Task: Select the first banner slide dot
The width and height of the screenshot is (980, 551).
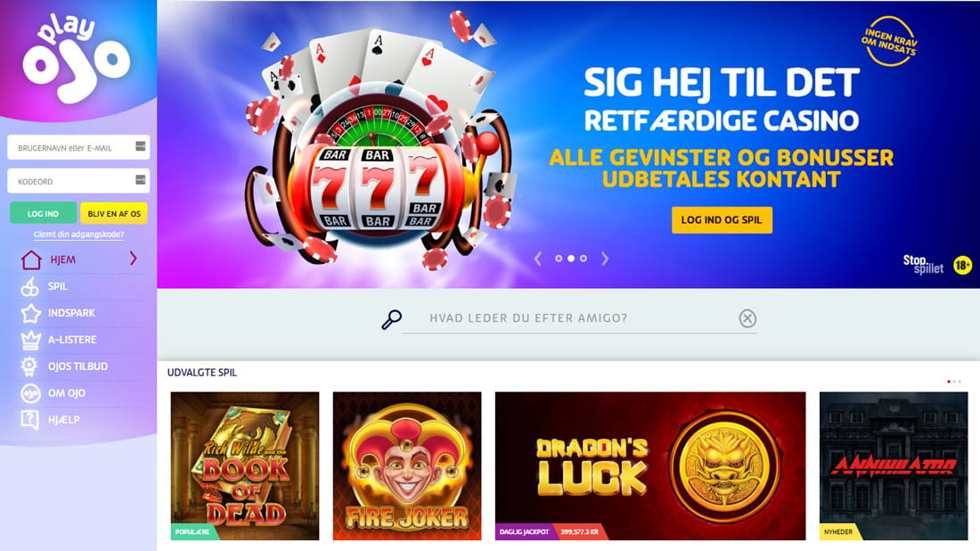Action: pos(559,259)
